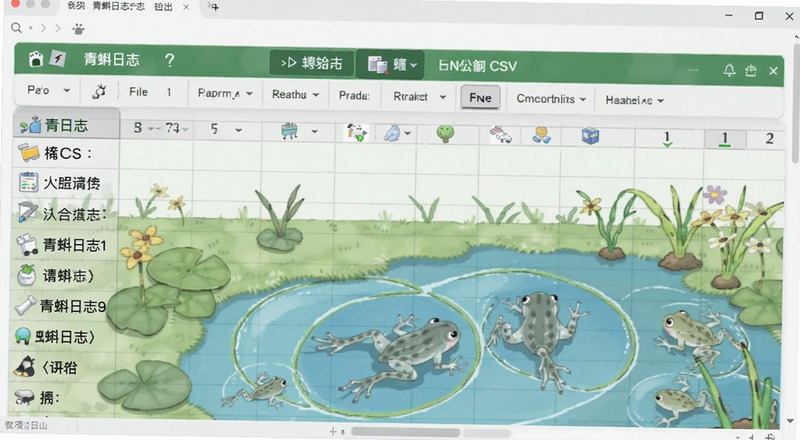Screen dimensions: 800x440
Task: Click the green play-arrow button in header
Action: pyautogui.click(x=312, y=63)
